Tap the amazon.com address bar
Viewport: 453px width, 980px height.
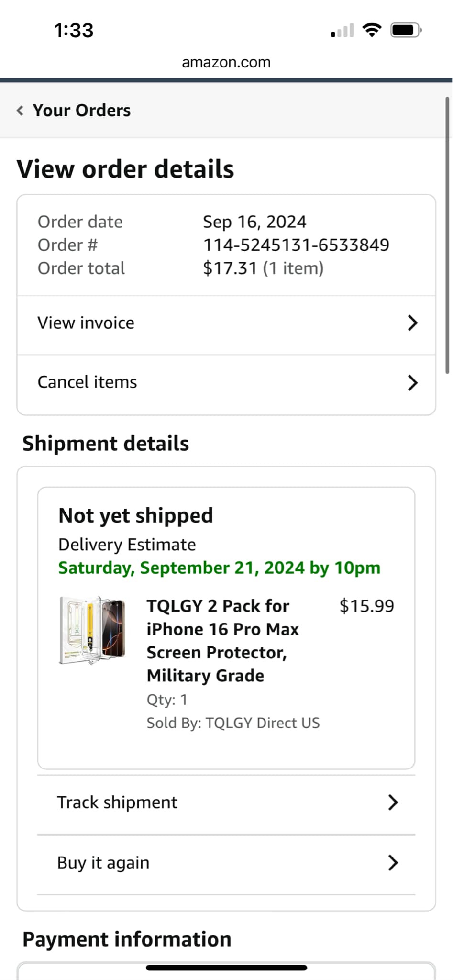[226, 62]
